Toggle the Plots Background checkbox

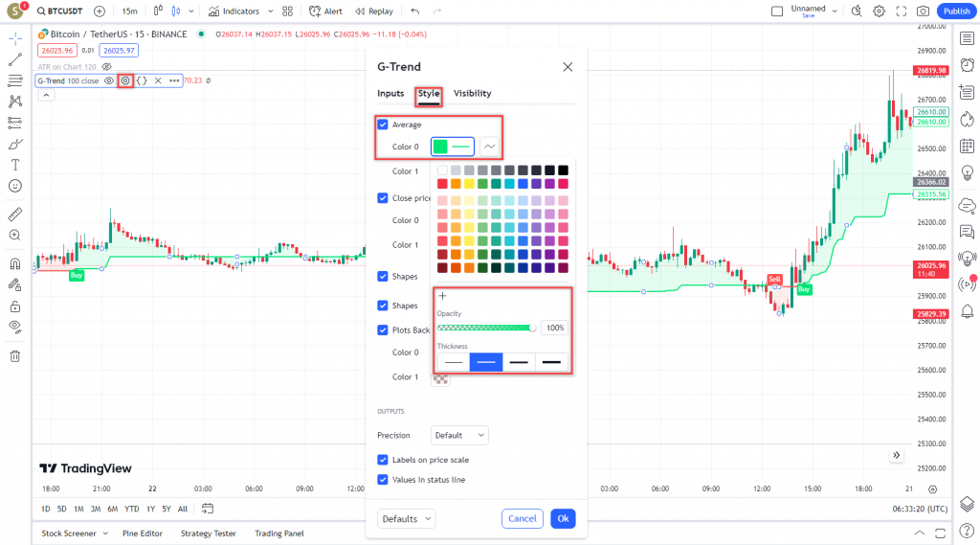pos(383,329)
